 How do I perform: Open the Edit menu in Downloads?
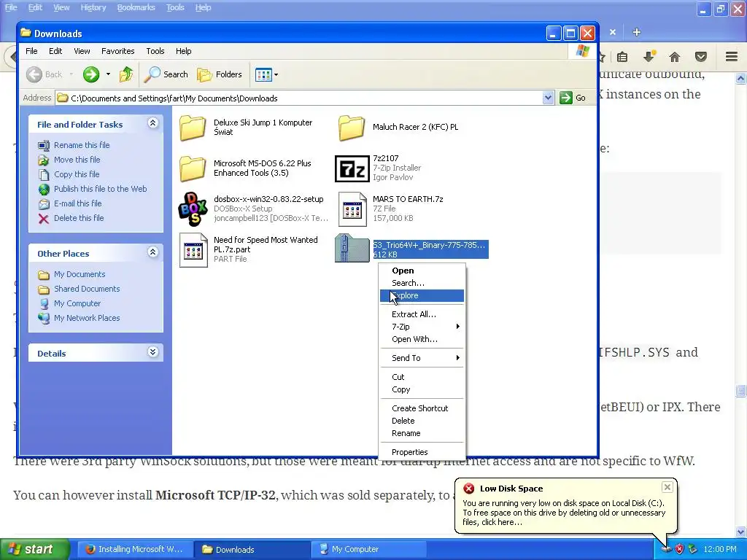point(55,51)
